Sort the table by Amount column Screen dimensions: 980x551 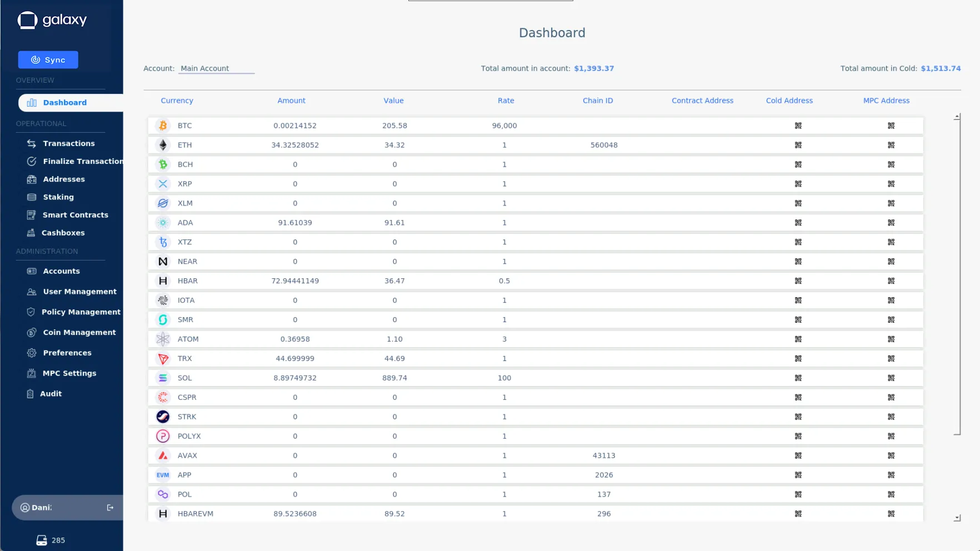[291, 101]
